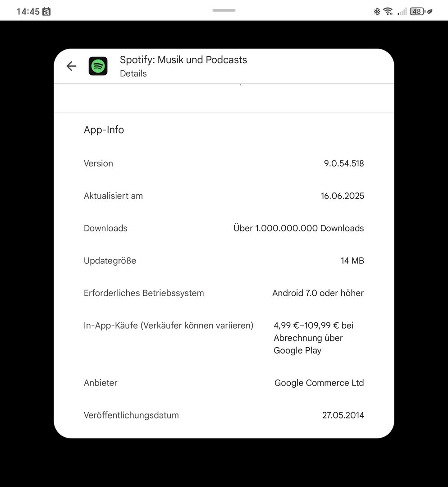Tap the battery 48 indicator
Viewport: 448px width, 487px height.
tap(417, 11)
